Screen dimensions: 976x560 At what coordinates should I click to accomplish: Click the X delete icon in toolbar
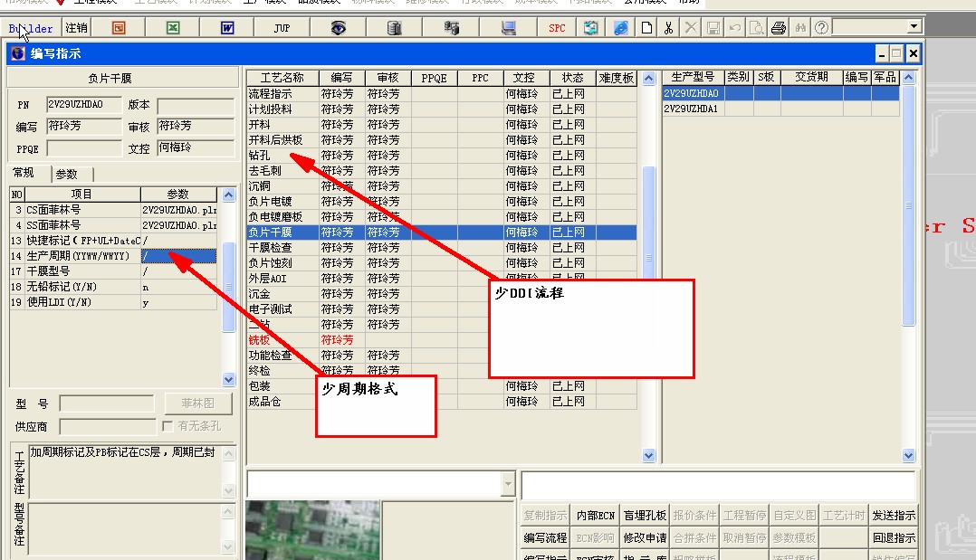click(691, 28)
